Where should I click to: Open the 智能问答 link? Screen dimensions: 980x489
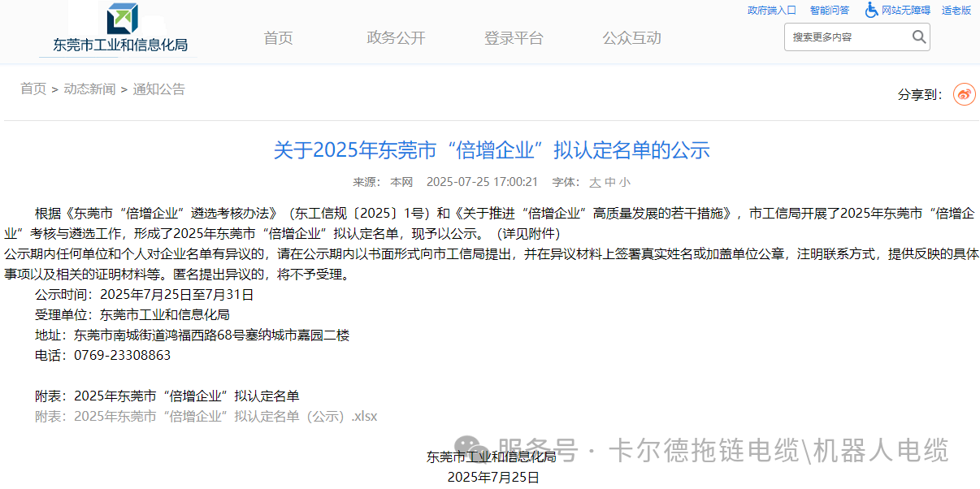click(829, 11)
